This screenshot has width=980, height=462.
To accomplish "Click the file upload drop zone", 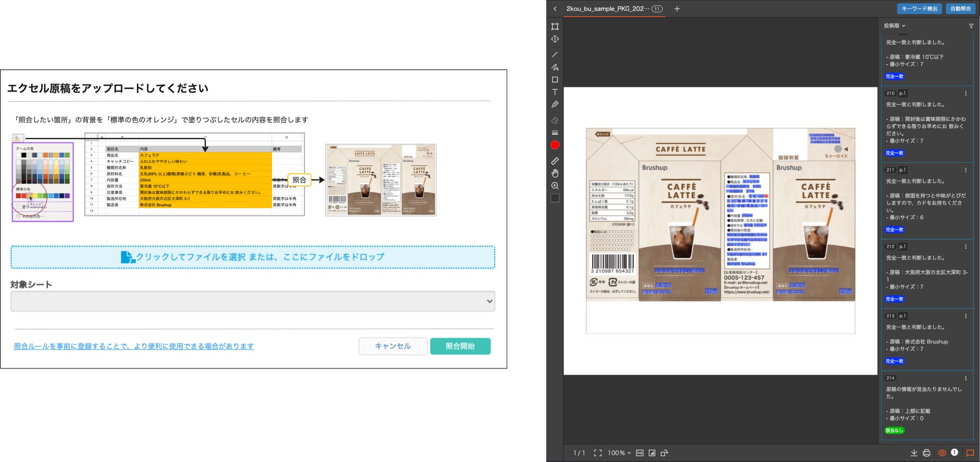I will click(253, 257).
